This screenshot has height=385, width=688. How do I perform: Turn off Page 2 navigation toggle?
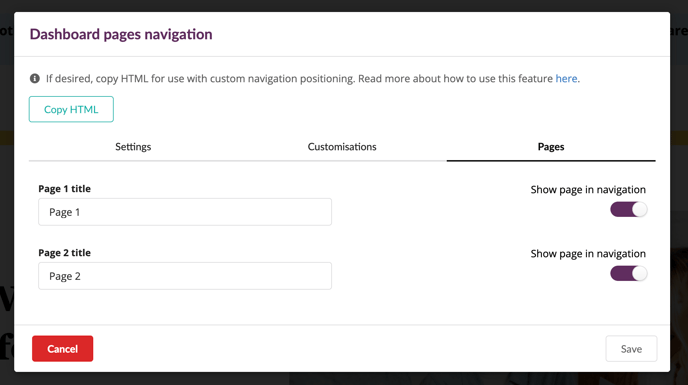(628, 273)
